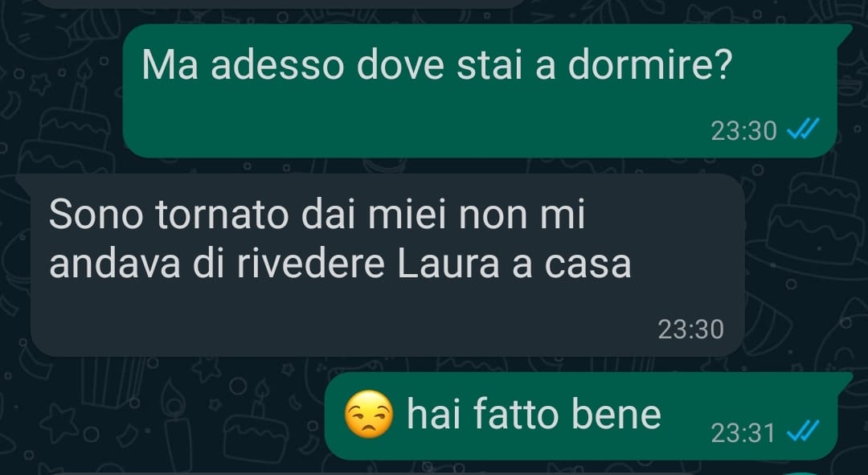The image size is (868, 475).
Task: Tap the small cake doodle left of the emoji
Action: 256,426
